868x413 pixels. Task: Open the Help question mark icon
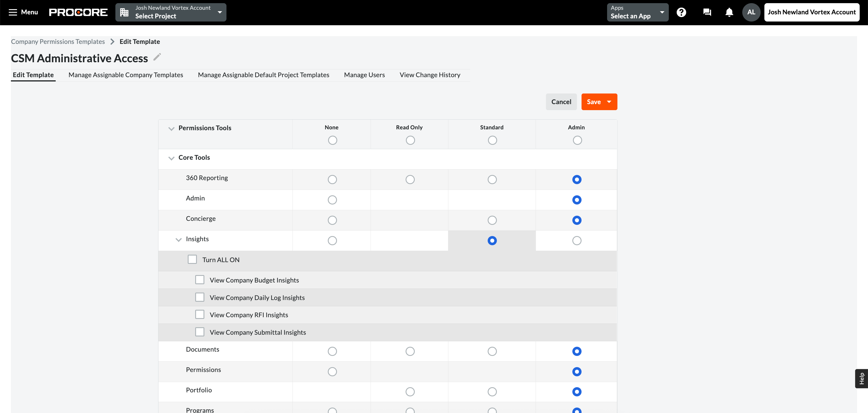tap(681, 12)
